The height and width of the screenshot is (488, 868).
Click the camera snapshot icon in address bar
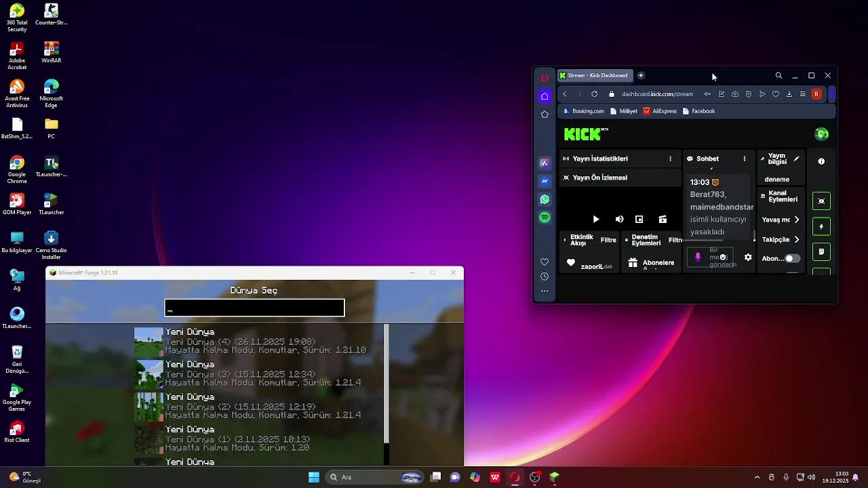click(x=735, y=94)
